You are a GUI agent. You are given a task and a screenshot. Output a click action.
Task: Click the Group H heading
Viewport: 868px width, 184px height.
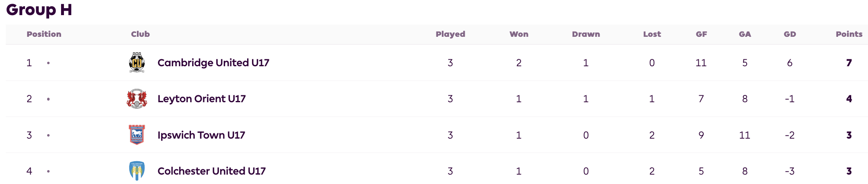39,9
